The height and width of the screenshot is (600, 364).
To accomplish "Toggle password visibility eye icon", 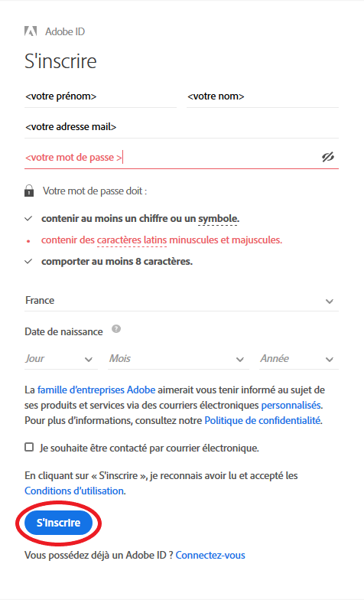I will point(327,157).
